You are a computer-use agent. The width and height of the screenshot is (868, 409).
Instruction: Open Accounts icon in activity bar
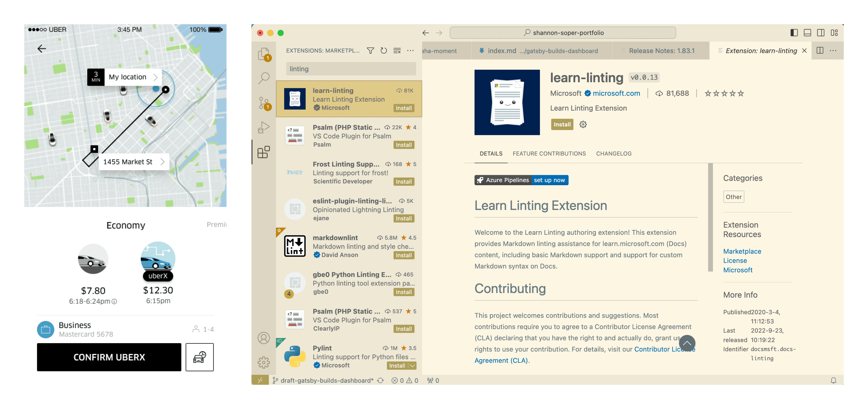coord(264,338)
